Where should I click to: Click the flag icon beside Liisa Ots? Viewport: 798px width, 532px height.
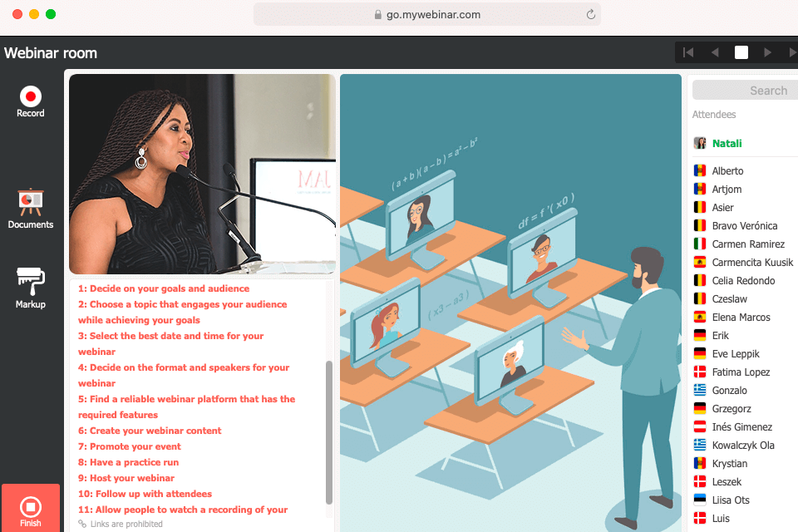tap(700, 500)
